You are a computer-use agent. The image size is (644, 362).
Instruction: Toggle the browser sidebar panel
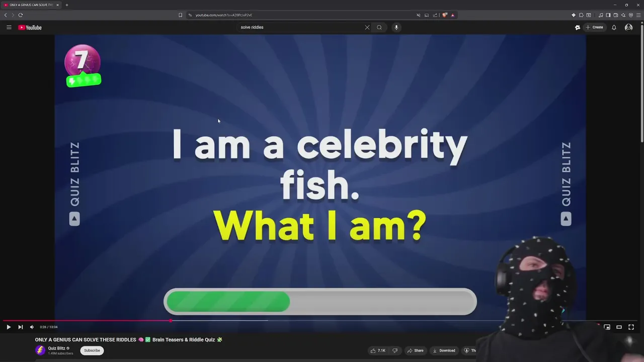(x=608, y=15)
